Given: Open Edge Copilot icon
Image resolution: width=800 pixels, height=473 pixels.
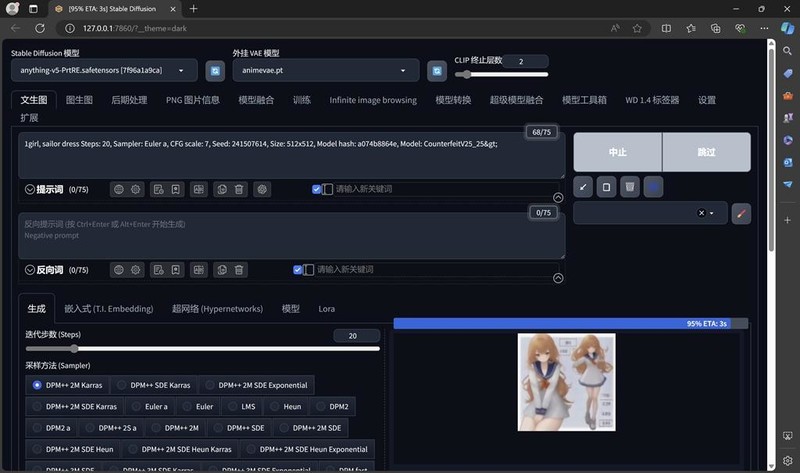Looking at the screenshot, I should pyautogui.click(x=787, y=28).
